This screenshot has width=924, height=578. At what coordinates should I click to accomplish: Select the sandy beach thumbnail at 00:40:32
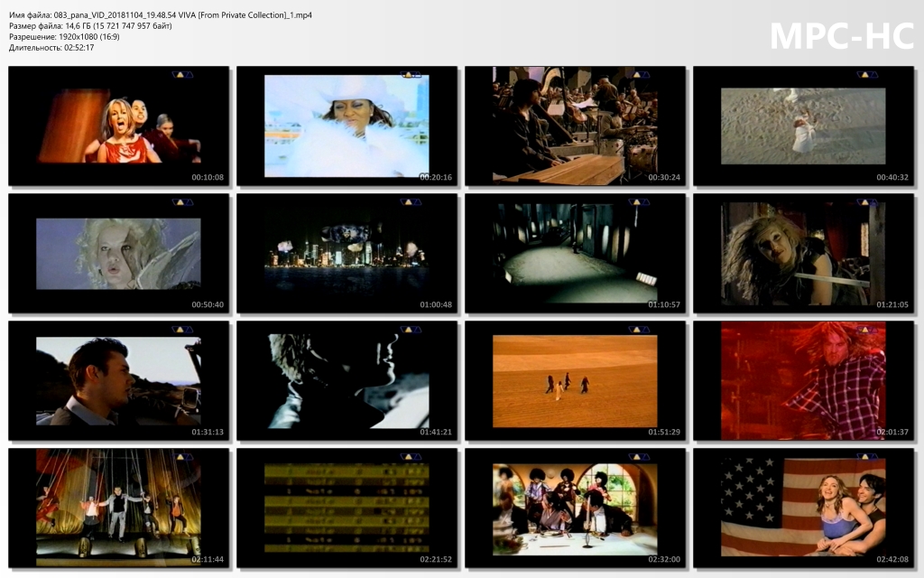point(803,126)
